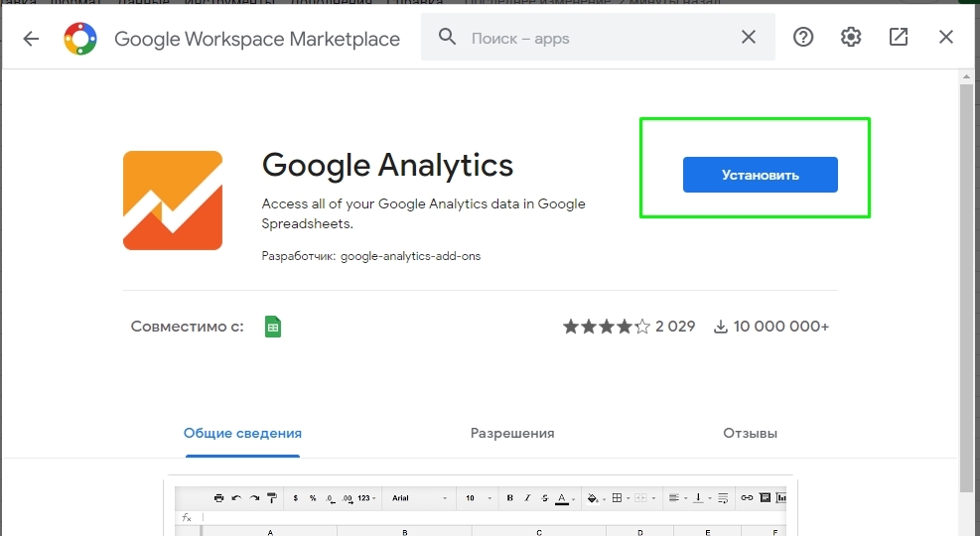Click the insert link icon in preview

(x=747, y=498)
